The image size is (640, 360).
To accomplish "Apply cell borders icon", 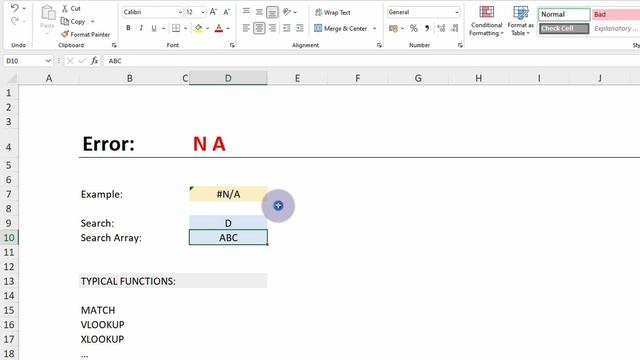I will coord(176,28).
